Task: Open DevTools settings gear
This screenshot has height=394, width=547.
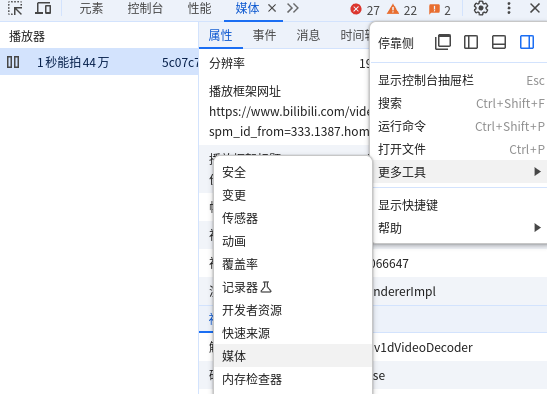Action: (x=481, y=8)
